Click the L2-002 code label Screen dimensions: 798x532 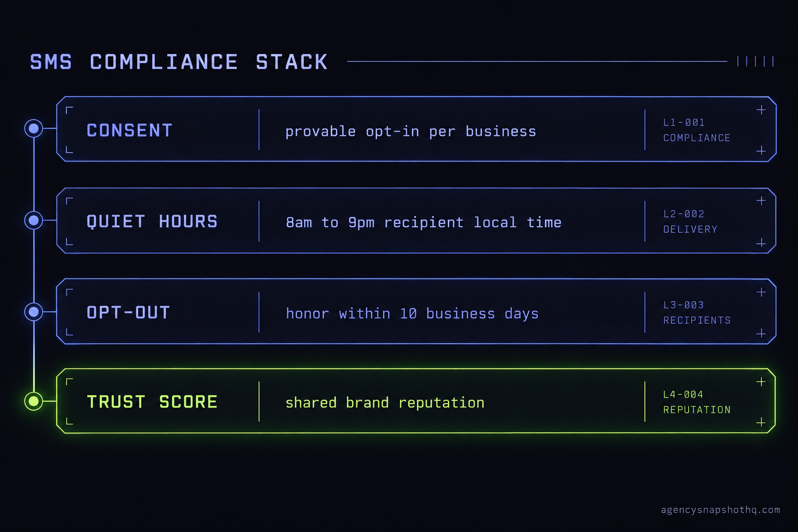point(684,214)
